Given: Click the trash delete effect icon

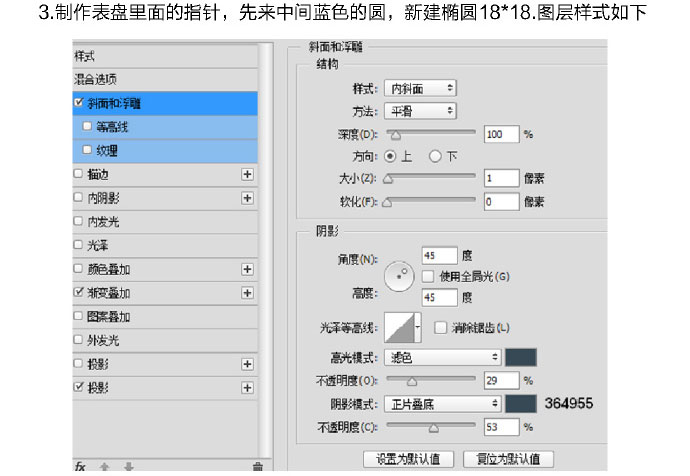Looking at the screenshot, I should click(x=258, y=467).
